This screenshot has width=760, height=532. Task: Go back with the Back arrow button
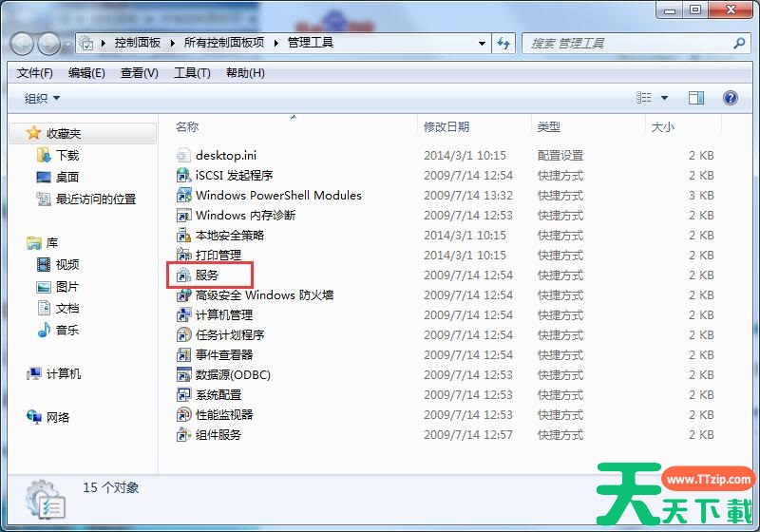tap(21, 44)
